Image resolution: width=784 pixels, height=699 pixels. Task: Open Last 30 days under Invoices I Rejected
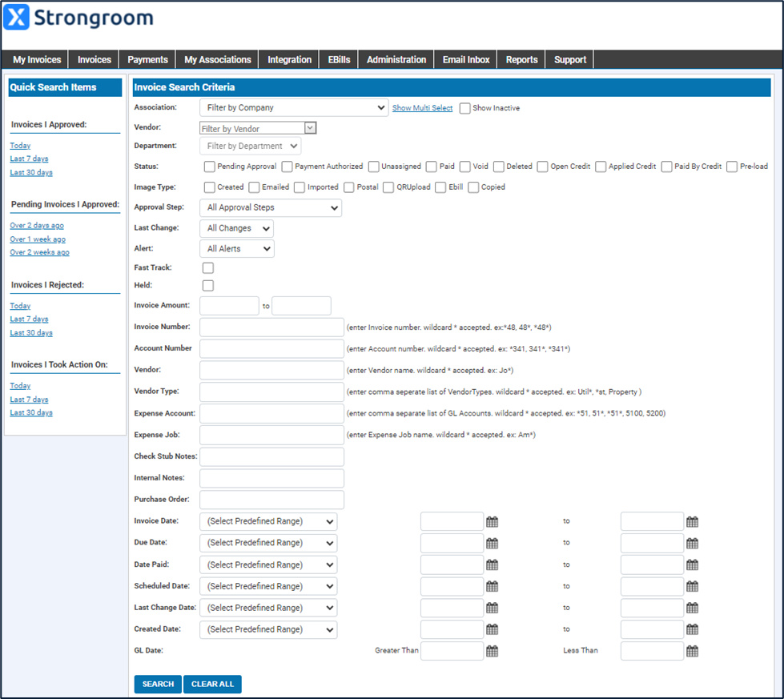tap(31, 332)
